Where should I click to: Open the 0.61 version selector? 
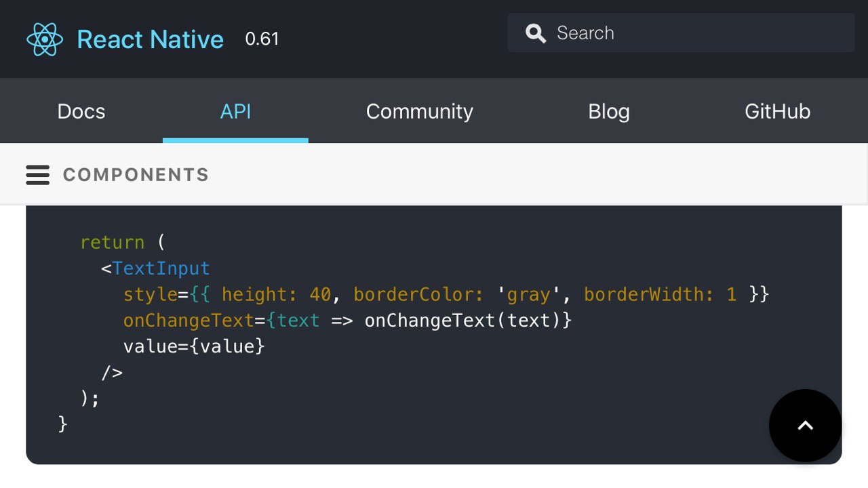click(x=262, y=39)
